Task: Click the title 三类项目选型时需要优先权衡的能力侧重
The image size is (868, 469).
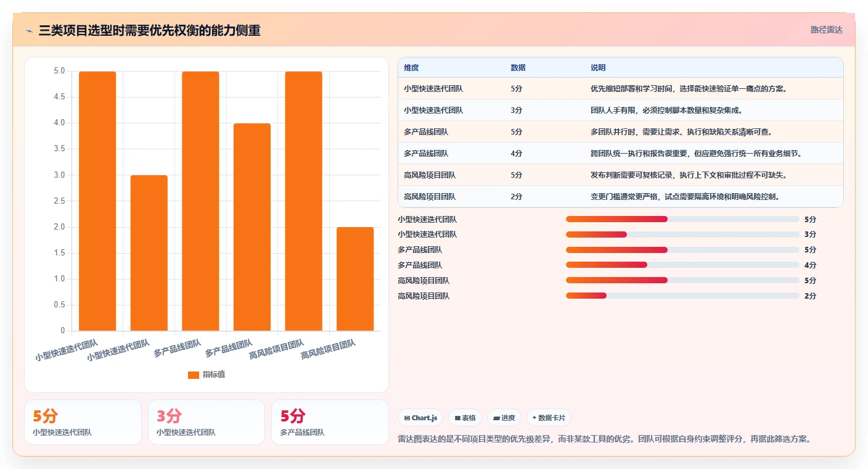Action: [149, 30]
